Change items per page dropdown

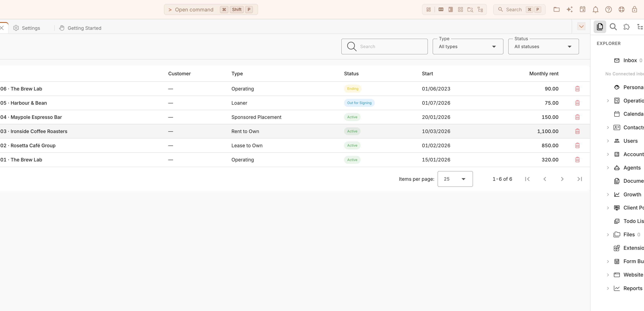[455, 179]
